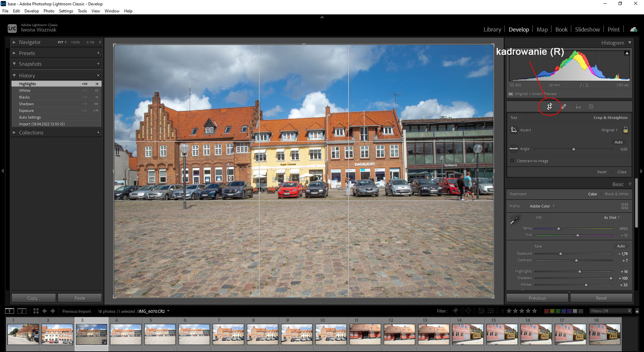Enable Constrain to Image checkbox

(x=512, y=161)
